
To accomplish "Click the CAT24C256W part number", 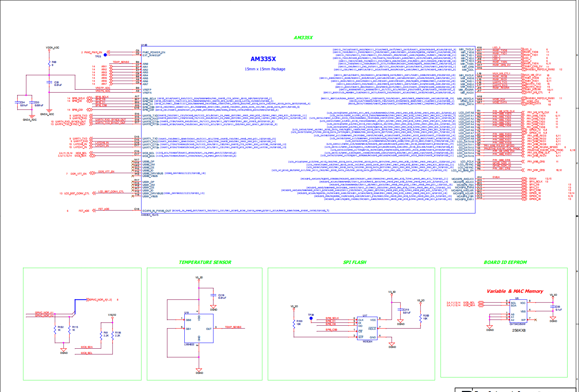I will [x=518, y=324].
